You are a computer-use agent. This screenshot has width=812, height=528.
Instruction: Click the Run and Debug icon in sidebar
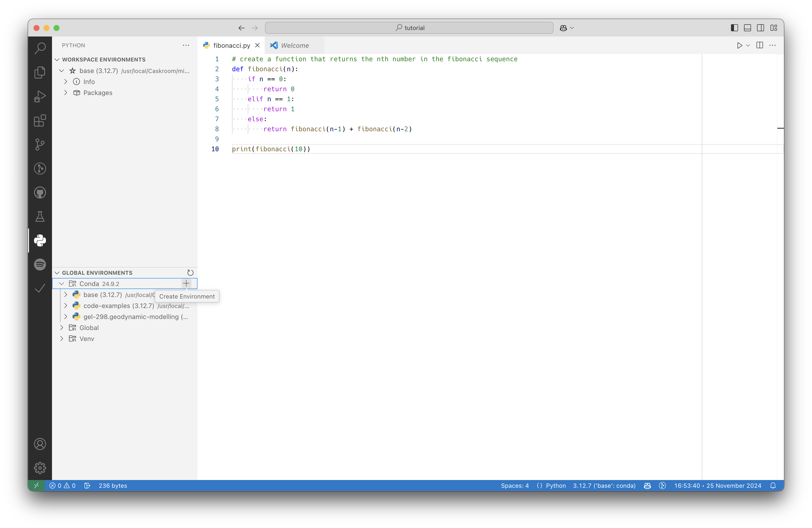(40, 96)
